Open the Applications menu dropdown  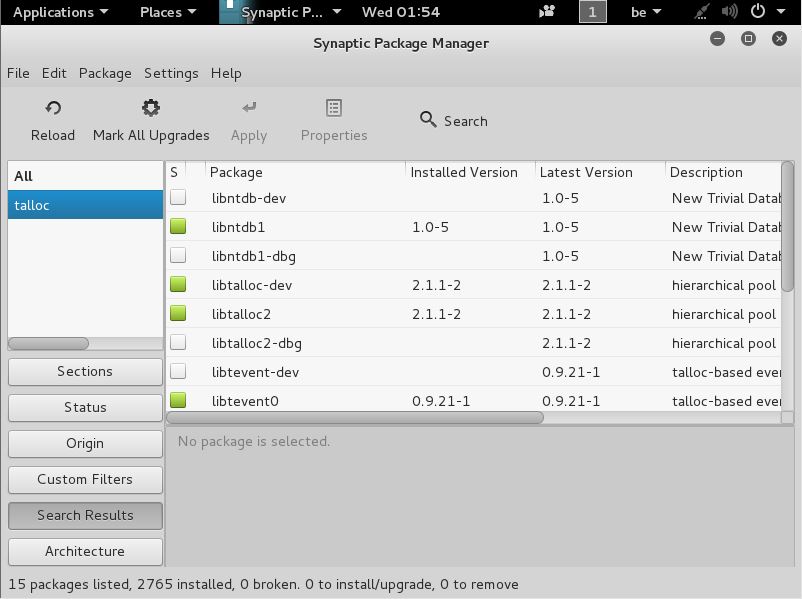[60, 12]
